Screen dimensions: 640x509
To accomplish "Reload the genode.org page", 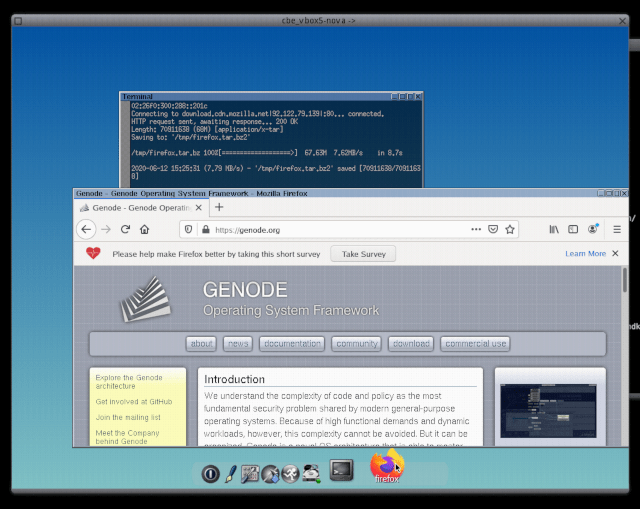I will [x=125, y=229].
